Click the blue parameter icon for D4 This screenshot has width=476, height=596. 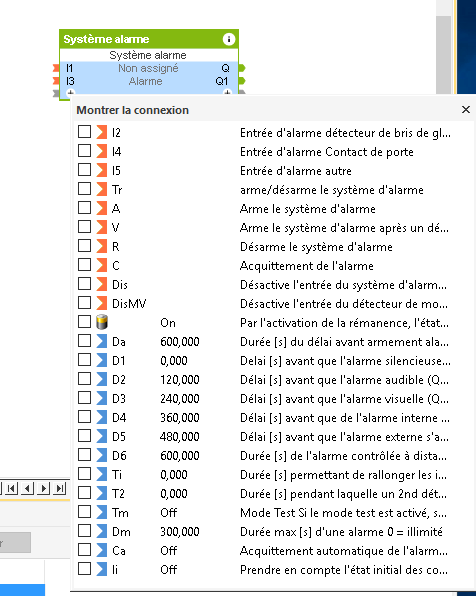coord(102,417)
